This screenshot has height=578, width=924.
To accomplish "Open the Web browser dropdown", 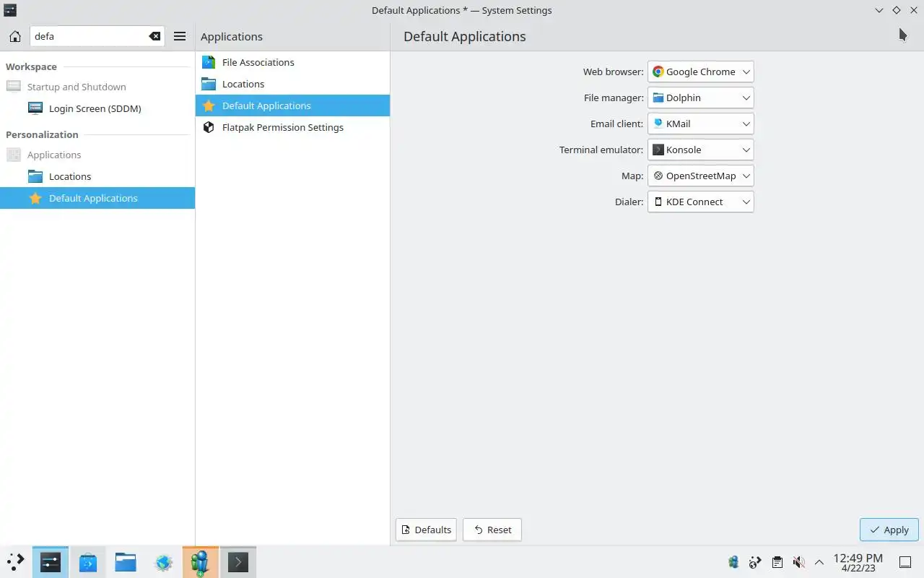I will (700, 72).
